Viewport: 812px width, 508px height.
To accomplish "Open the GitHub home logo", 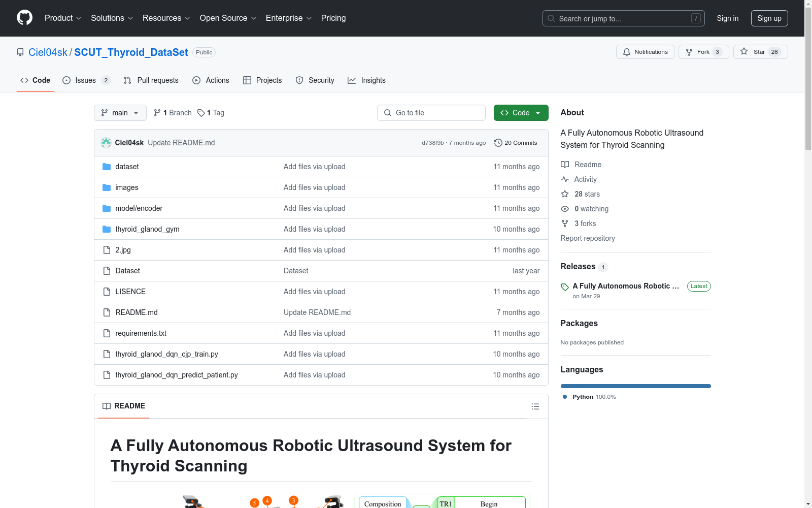I will coord(24,18).
